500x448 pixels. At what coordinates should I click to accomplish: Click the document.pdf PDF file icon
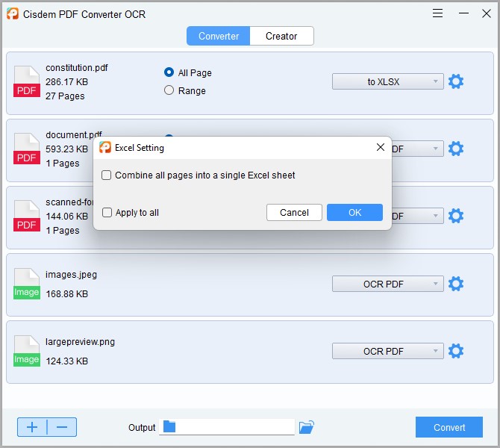27,149
